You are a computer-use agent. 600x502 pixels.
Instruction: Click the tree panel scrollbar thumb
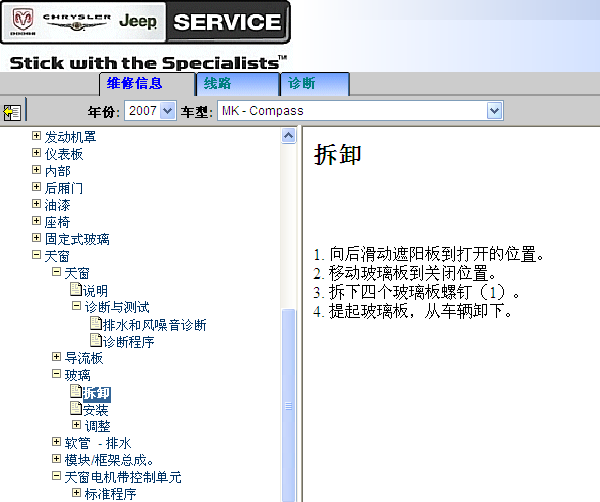point(289,406)
